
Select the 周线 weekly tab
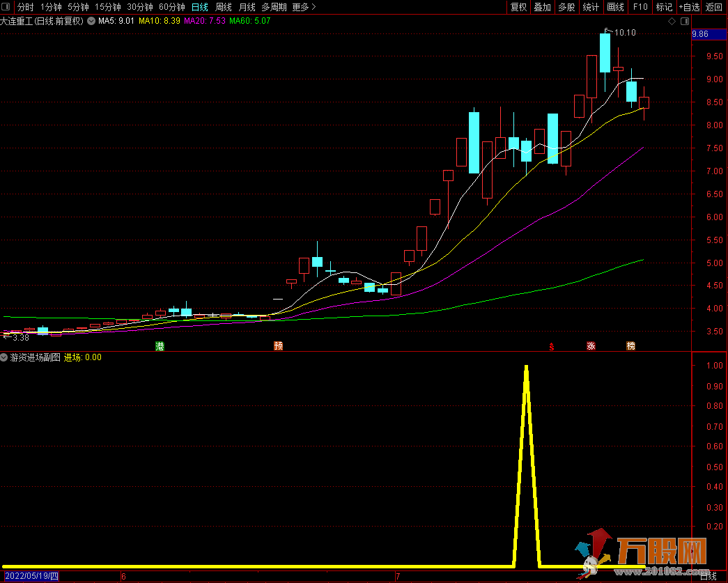tap(224, 7)
